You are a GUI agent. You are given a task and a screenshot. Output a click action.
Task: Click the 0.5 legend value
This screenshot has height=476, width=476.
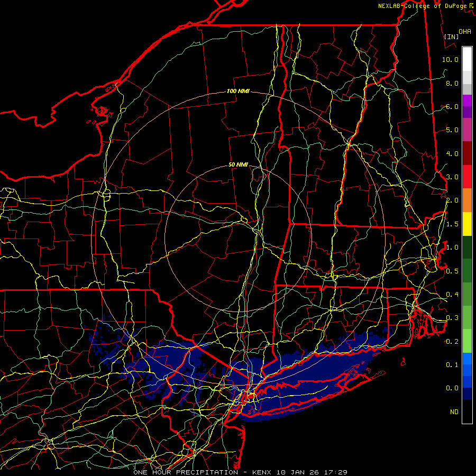[x=452, y=271]
